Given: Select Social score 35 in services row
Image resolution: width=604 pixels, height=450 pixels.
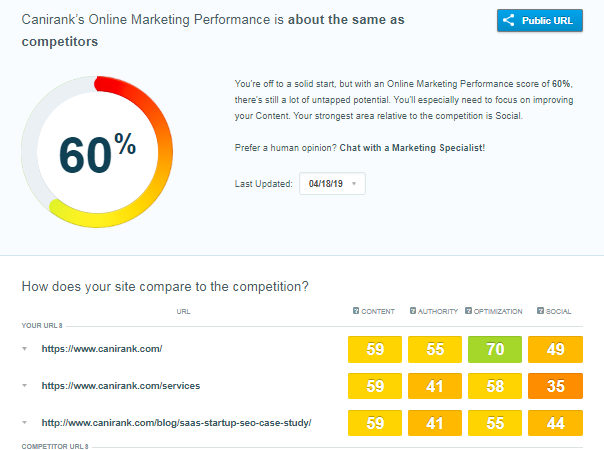Looking at the screenshot, I should point(555,386).
